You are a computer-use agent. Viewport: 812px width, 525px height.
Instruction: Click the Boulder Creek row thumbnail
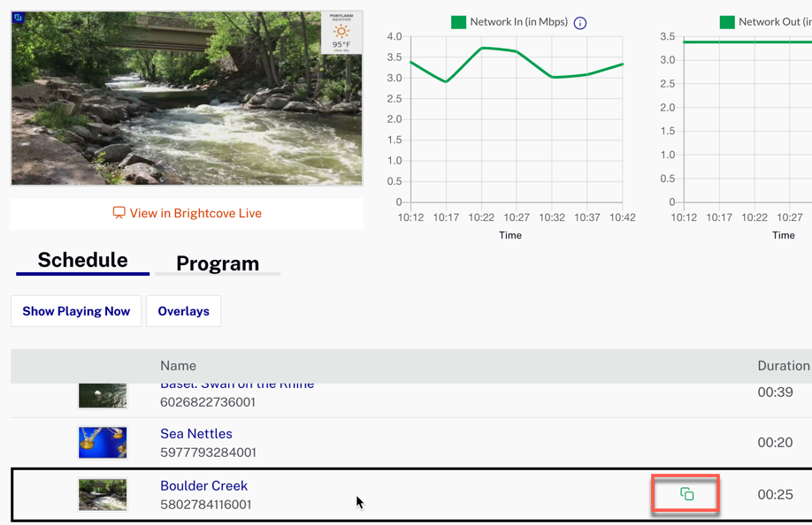103,494
